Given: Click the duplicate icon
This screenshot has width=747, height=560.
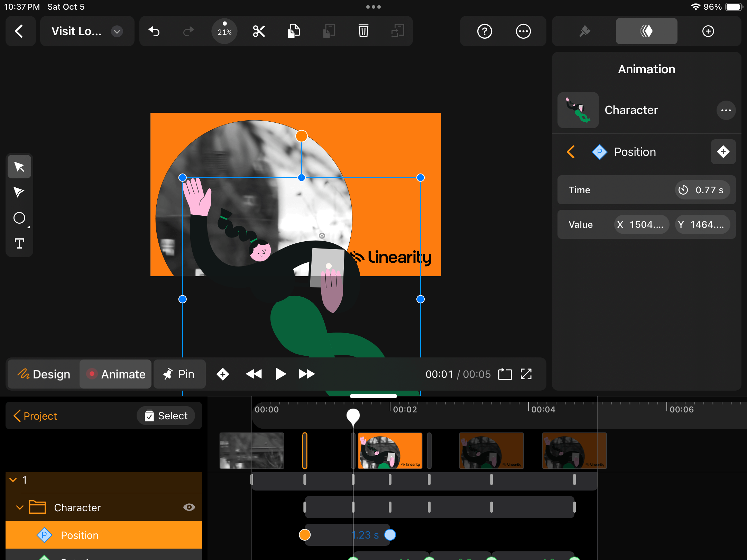Looking at the screenshot, I should [x=398, y=31].
